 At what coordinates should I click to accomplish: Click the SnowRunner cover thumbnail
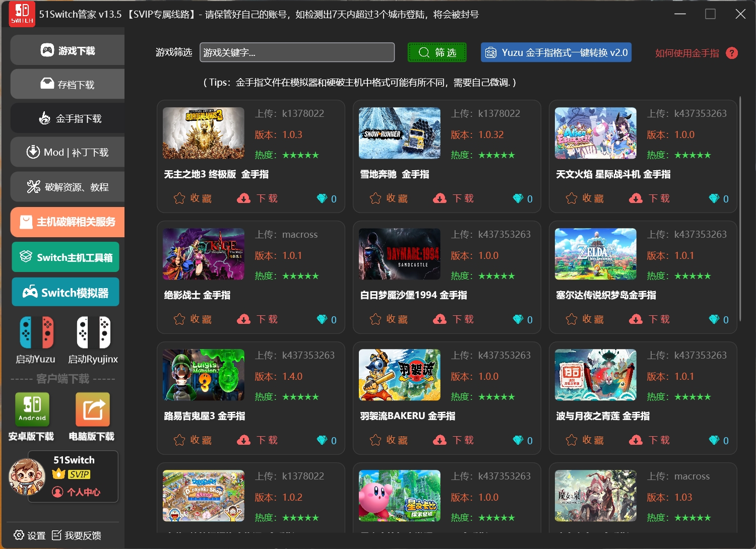[400, 133]
